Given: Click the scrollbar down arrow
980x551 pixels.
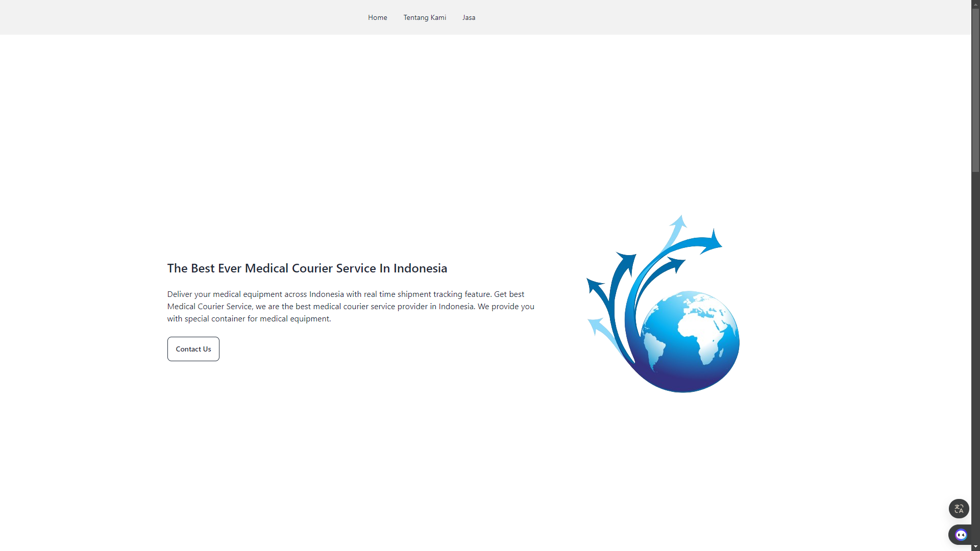Looking at the screenshot, I should tap(975, 547).
